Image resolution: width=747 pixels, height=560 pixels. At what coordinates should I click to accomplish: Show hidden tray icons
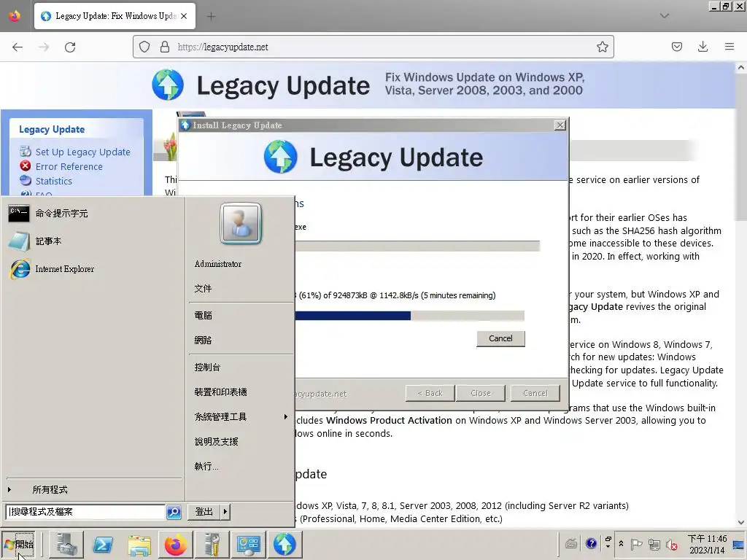pos(621,544)
